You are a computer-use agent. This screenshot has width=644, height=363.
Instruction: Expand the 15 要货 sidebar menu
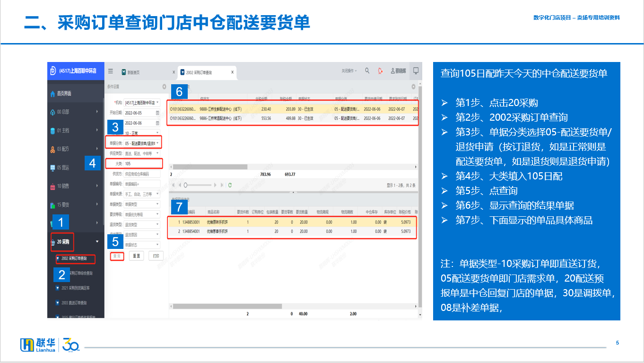click(76, 205)
